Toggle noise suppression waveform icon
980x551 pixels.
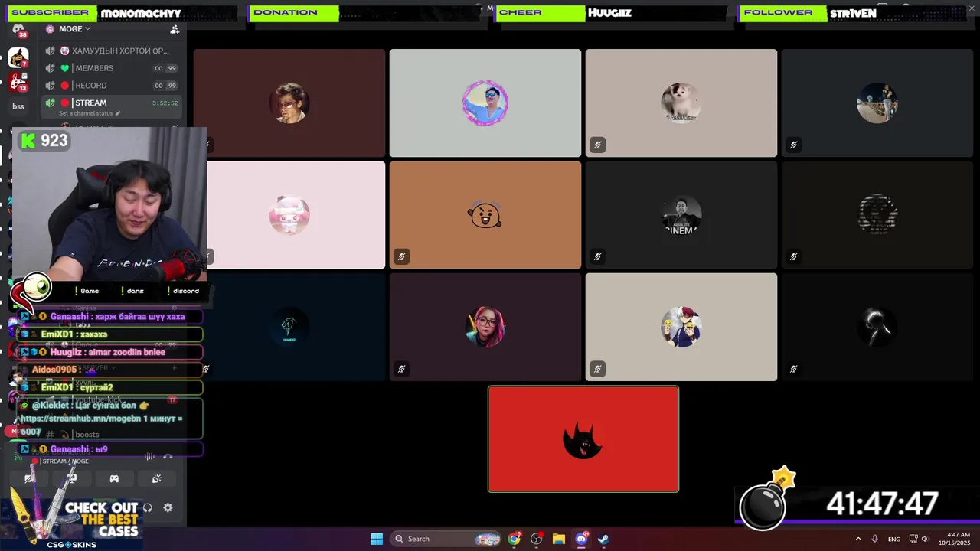coord(149,457)
